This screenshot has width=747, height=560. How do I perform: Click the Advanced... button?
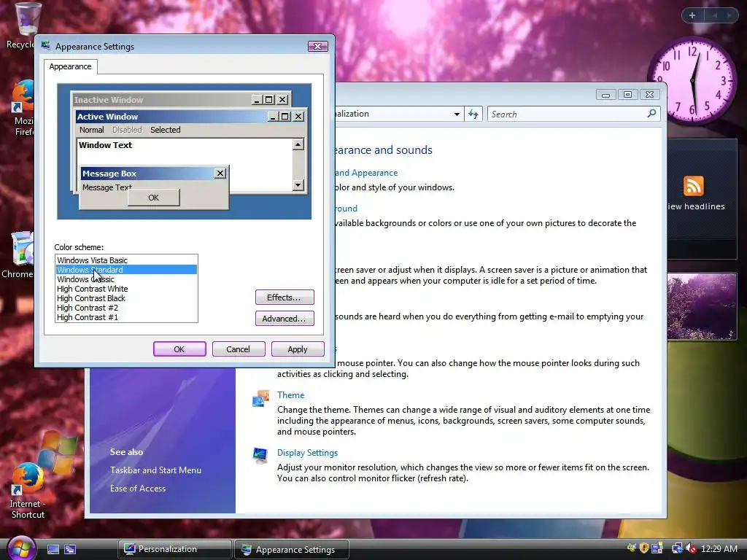tap(285, 318)
